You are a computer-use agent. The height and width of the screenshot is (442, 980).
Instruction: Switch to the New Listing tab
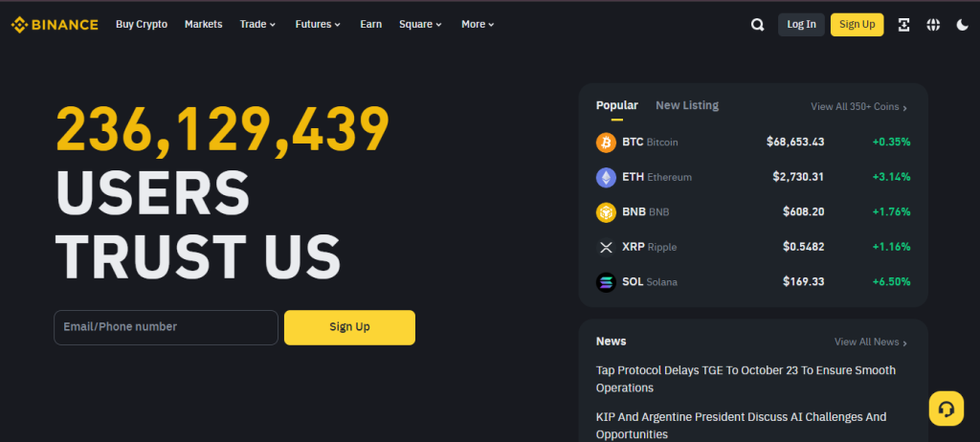tap(686, 105)
